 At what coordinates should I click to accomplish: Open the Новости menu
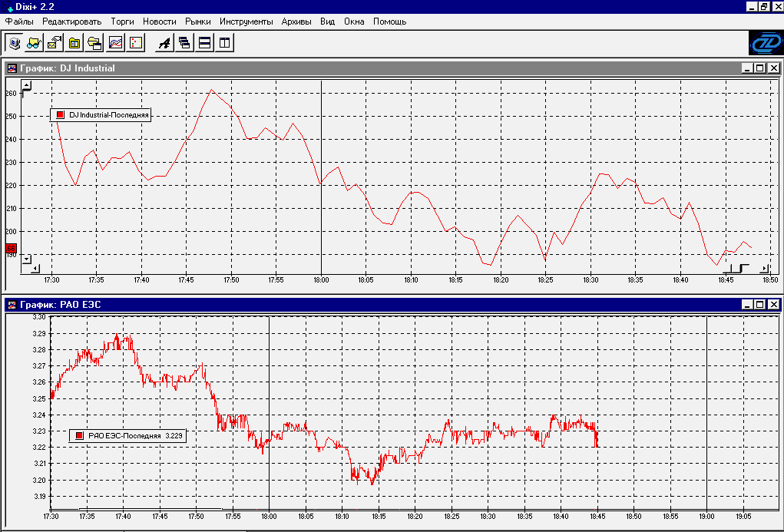coord(160,21)
